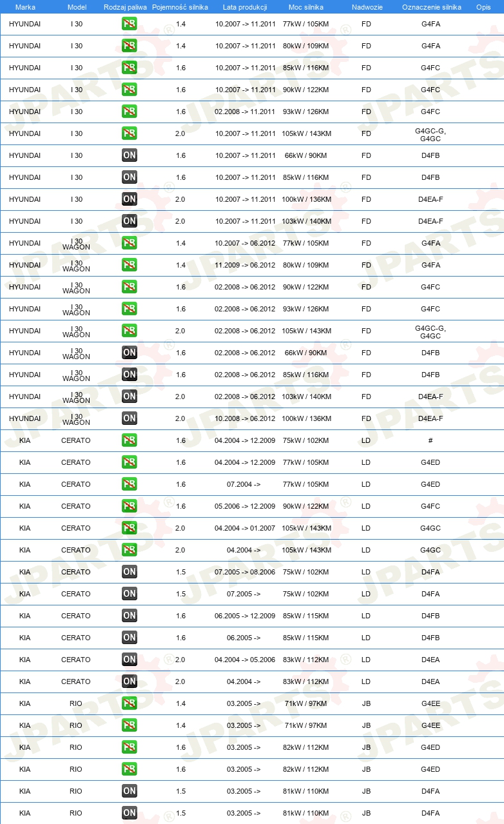Select G4FC engine code in Cerato row

click(x=431, y=506)
